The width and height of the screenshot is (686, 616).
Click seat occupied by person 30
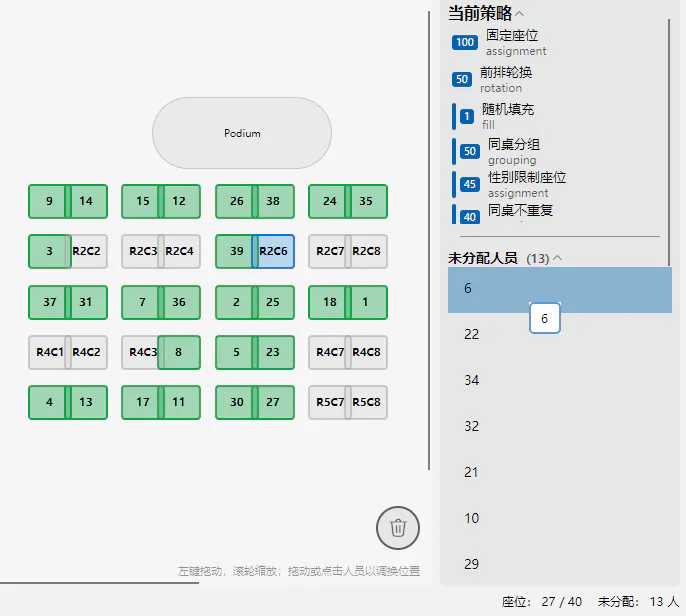[237, 402]
